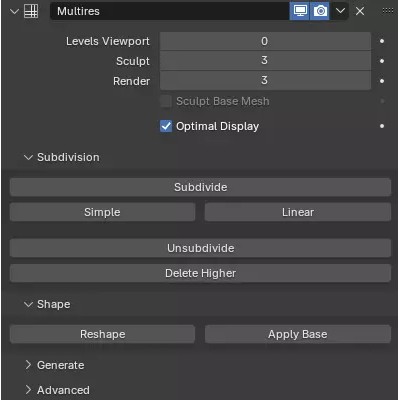Click the Delete Higher button
Image resolution: width=400 pixels, height=400 pixels.
coord(200,273)
